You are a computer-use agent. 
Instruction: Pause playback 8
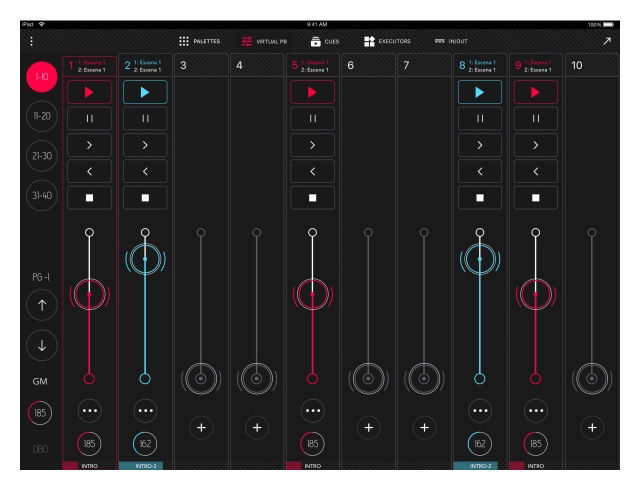[480, 118]
